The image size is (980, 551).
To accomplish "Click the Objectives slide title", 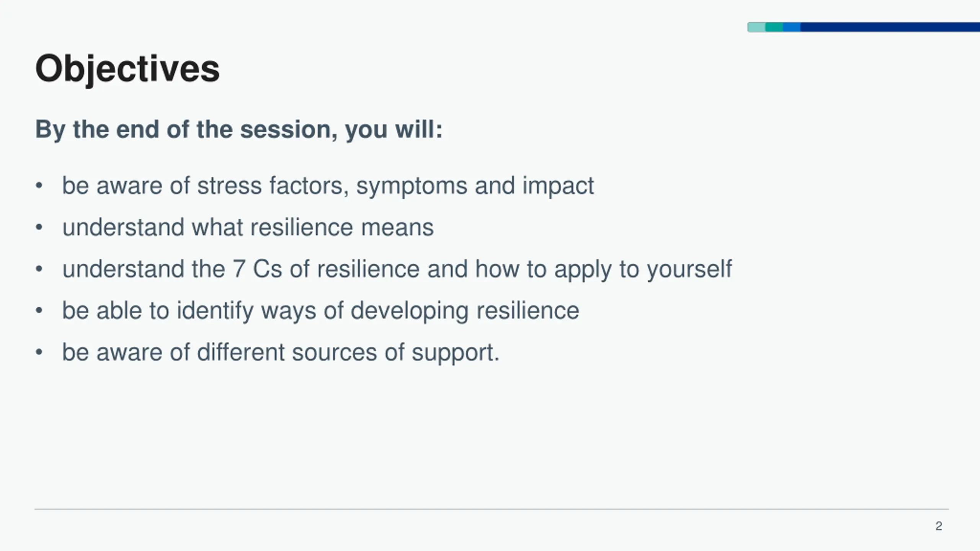I will (x=127, y=69).
